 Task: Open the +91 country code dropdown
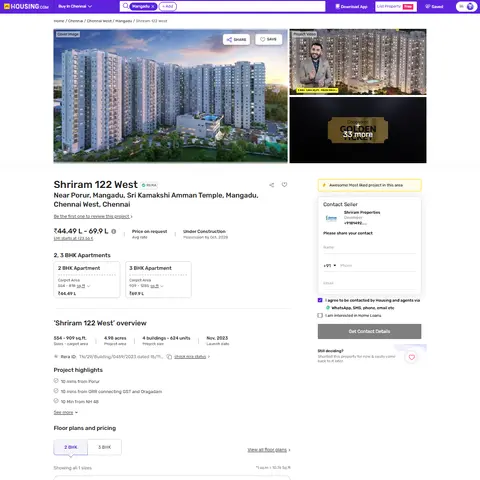(x=330, y=266)
